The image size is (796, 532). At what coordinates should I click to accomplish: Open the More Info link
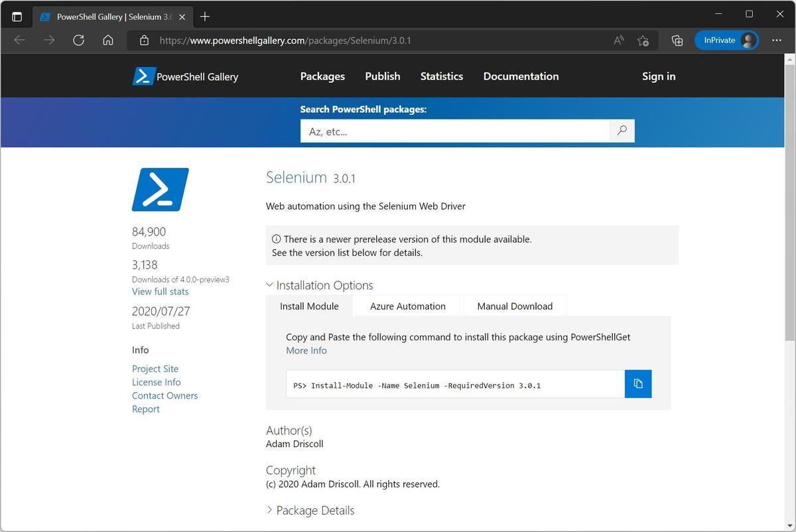click(x=306, y=350)
